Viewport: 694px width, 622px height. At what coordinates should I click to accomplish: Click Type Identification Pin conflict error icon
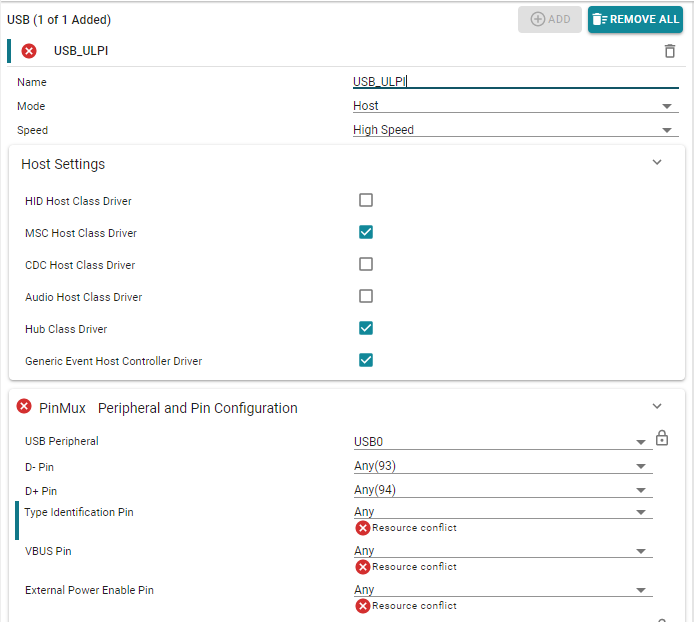point(363,528)
